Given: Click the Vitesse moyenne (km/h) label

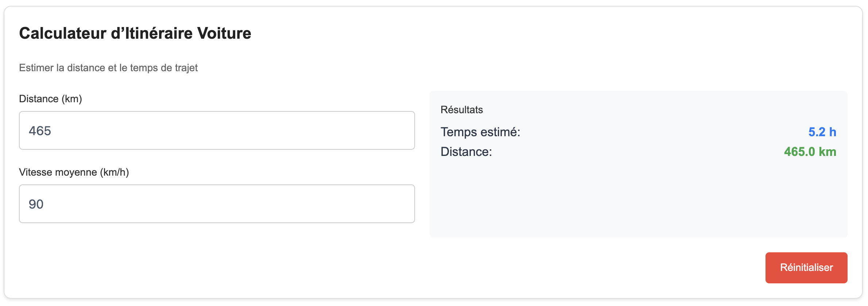Looking at the screenshot, I should click(x=74, y=172).
